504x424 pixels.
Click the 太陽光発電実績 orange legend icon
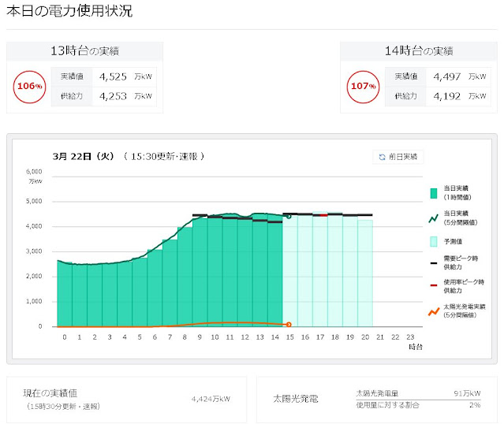pyautogui.click(x=434, y=311)
